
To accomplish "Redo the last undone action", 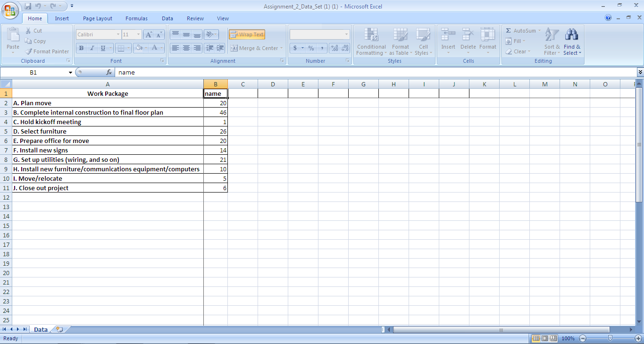I will pyautogui.click(x=53, y=6).
